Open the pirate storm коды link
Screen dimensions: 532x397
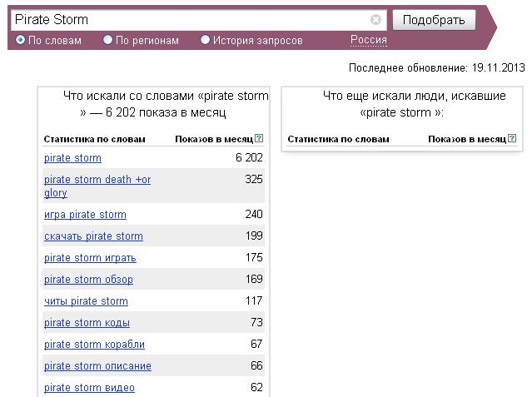point(87,323)
